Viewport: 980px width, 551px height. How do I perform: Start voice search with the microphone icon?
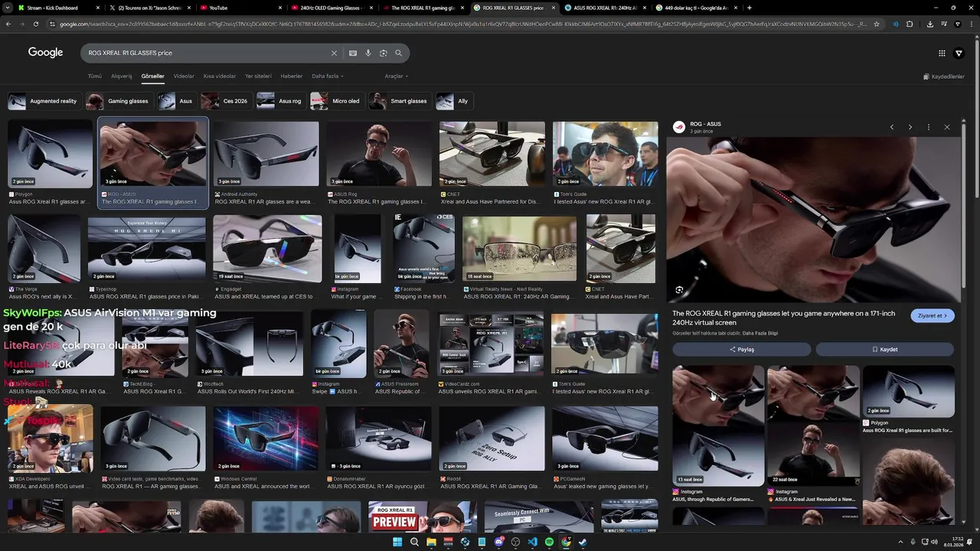(x=368, y=54)
